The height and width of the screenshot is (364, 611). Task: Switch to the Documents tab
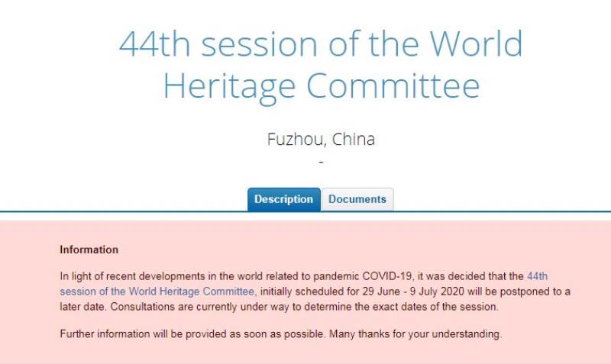pyautogui.click(x=357, y=199)
